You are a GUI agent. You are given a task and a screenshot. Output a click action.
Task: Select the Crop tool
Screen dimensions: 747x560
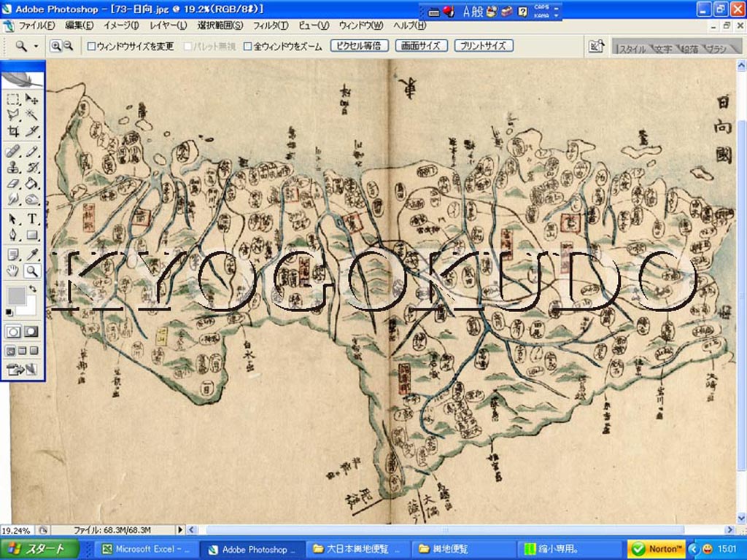(13, 131)
